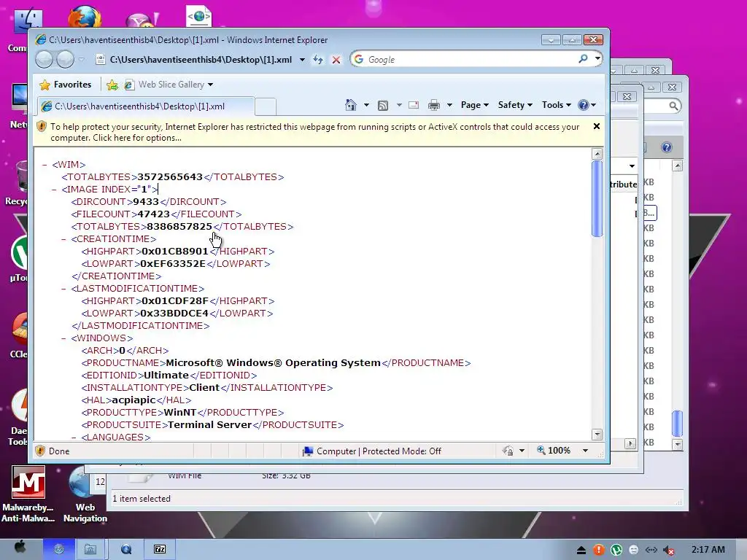Select the [1].xml browser tab

[145, 106]
